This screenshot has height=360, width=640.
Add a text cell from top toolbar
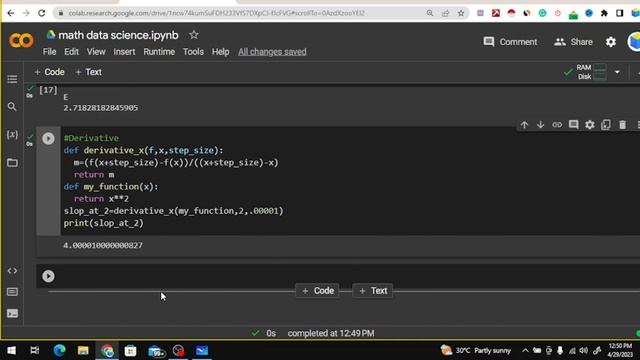(x=89, y=72)
